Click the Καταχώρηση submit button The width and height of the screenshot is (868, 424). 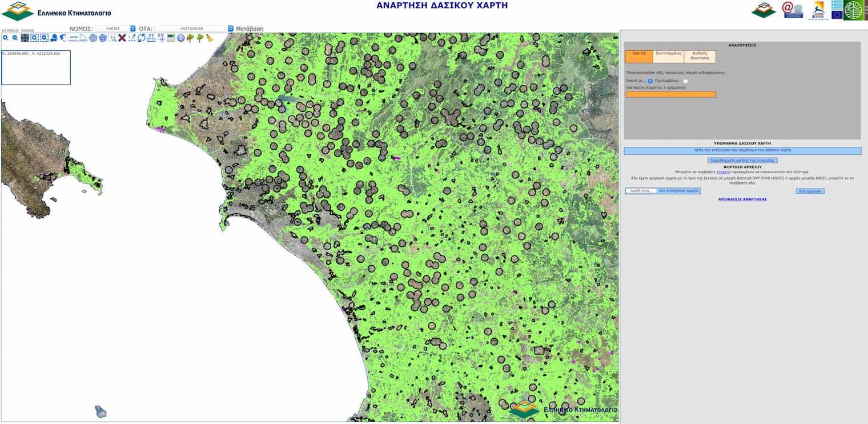(x=810, y=191)
